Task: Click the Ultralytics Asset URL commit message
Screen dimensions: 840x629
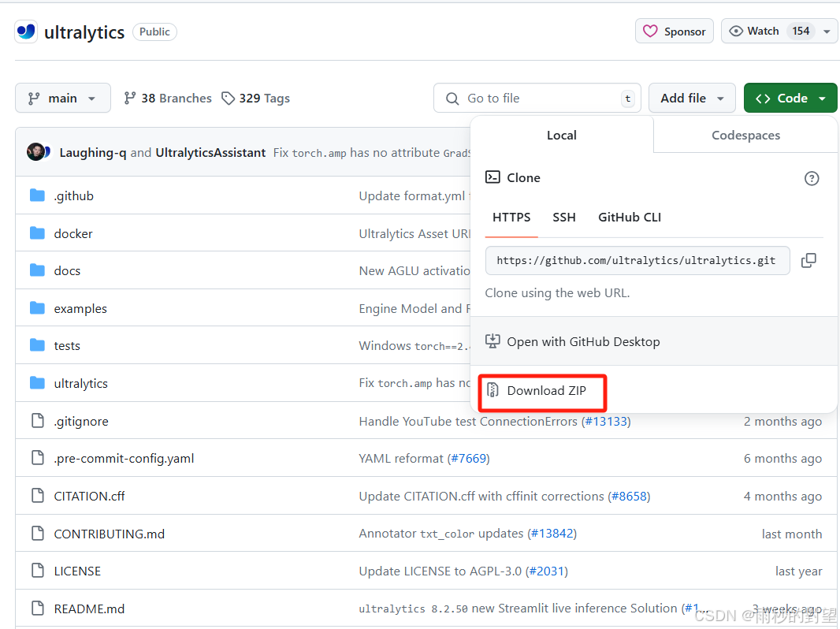Action: [414, 233]
